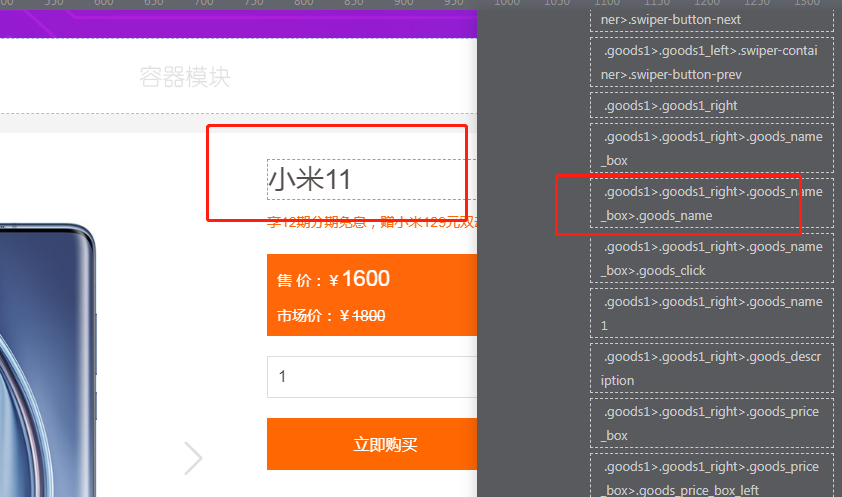This screenshot has height=497, width=842.
Task: Click the 立即购买 buy now button
Action: [372, 444]
